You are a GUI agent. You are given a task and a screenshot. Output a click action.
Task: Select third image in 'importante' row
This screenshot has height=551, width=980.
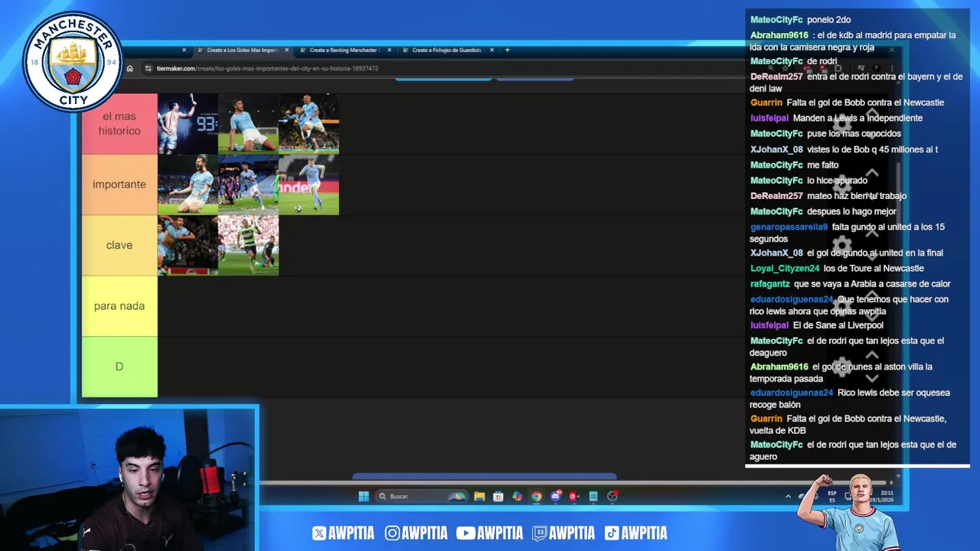click(309, 184)
